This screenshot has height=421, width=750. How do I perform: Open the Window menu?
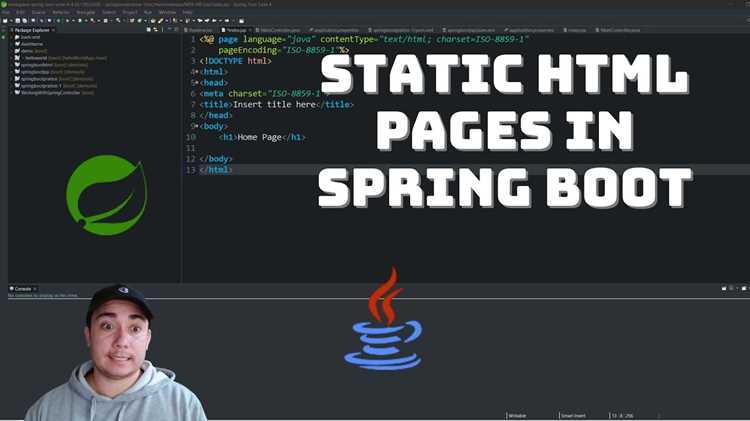click(x=167, y=12)
